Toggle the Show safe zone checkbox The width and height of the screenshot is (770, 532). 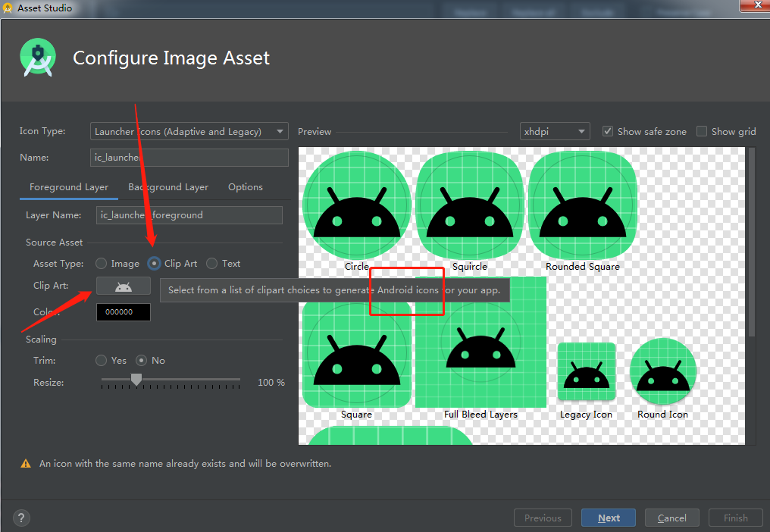(608, 131)
